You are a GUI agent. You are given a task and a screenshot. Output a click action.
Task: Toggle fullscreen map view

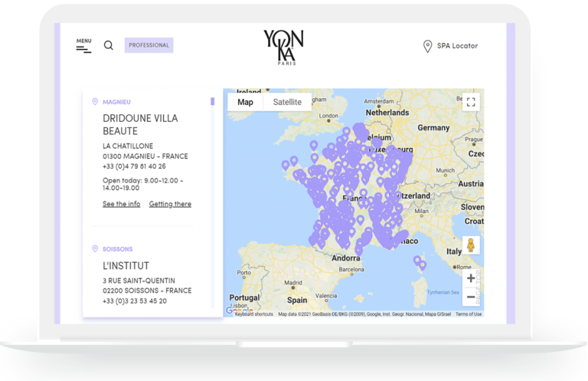[470, 102]
